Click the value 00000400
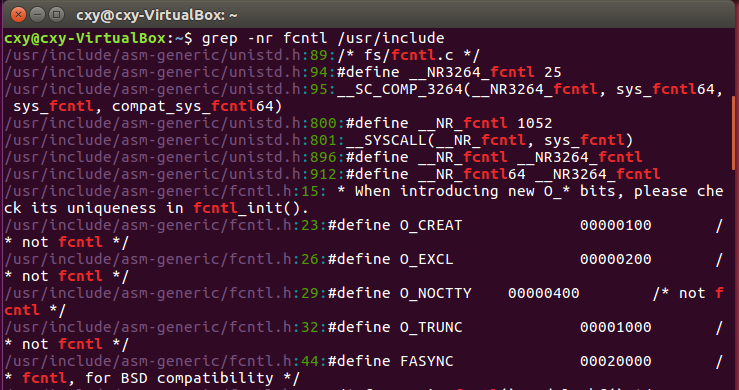This screenshot has height=390, width=739. coord(543,293)
